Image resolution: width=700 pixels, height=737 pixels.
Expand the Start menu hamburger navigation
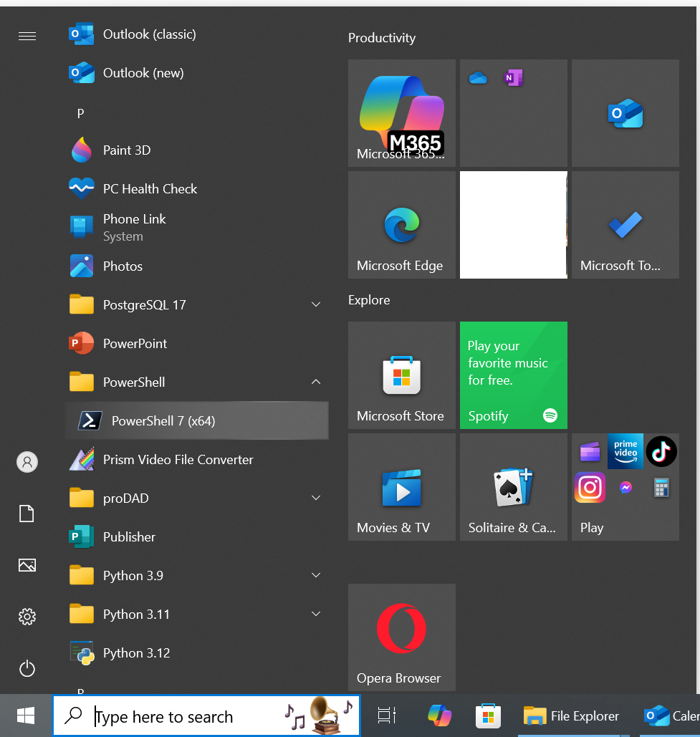click(27, 36)
